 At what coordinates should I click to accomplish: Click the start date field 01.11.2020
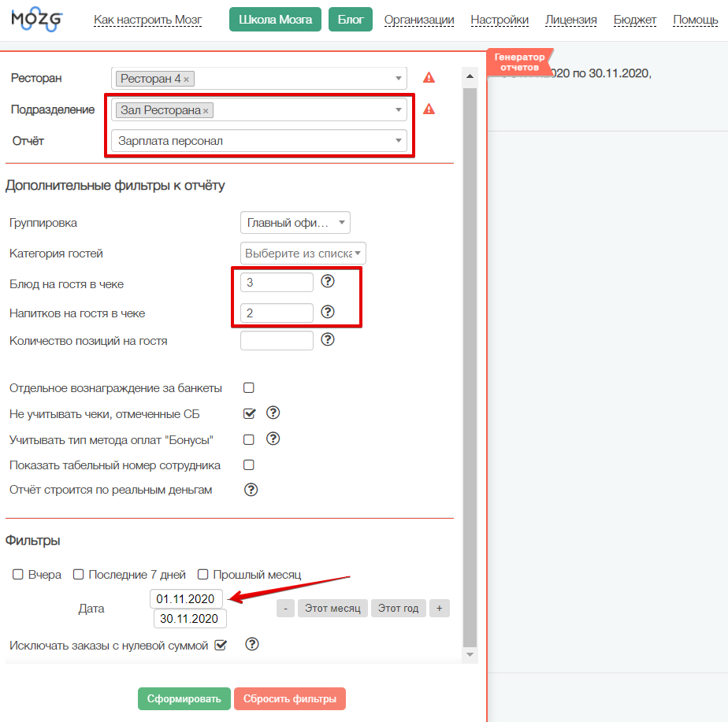(186, 599)
